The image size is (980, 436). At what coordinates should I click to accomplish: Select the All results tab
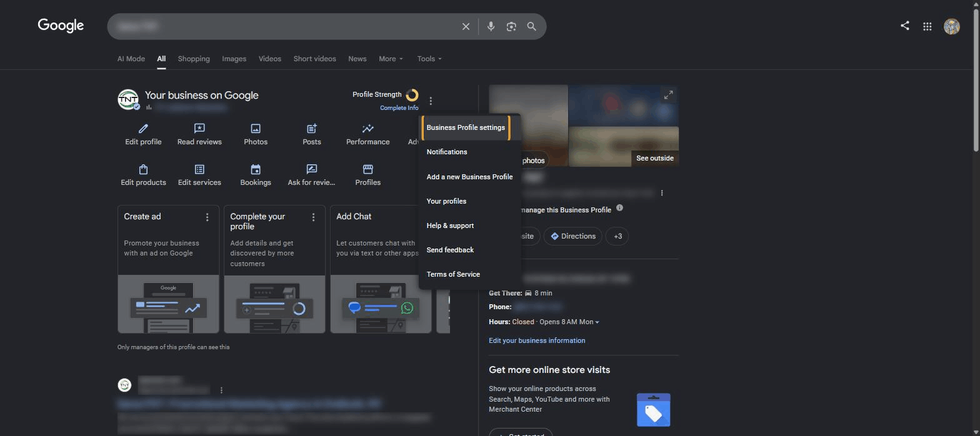(161, 59)
